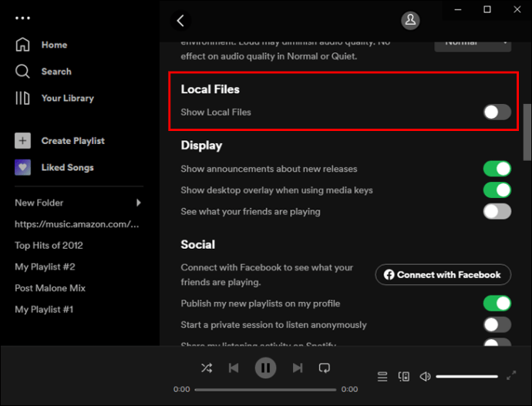Toggle Share my listening activity switch

click(x=497, y=342)
